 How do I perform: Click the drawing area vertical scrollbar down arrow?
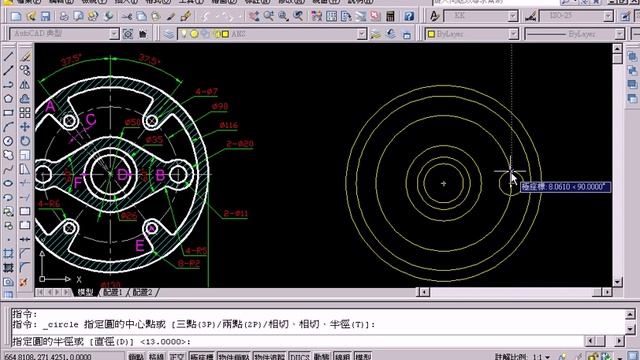point(617,282)
